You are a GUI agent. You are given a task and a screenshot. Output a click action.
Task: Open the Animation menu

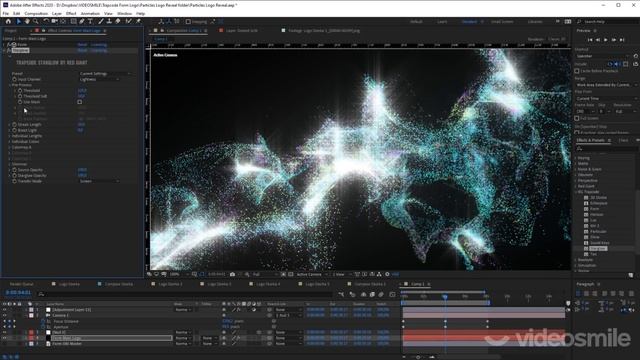pos(90,13)
